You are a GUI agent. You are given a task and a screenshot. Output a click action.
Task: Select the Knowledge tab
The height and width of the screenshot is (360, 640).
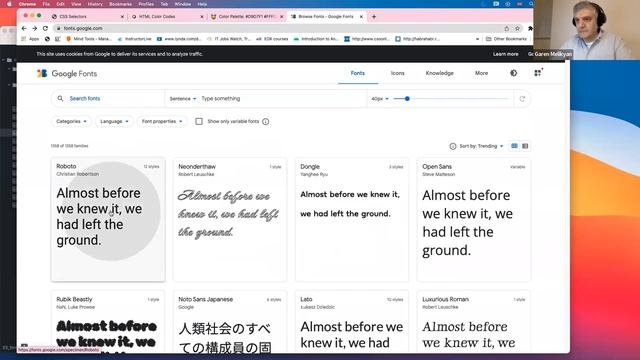440,73
